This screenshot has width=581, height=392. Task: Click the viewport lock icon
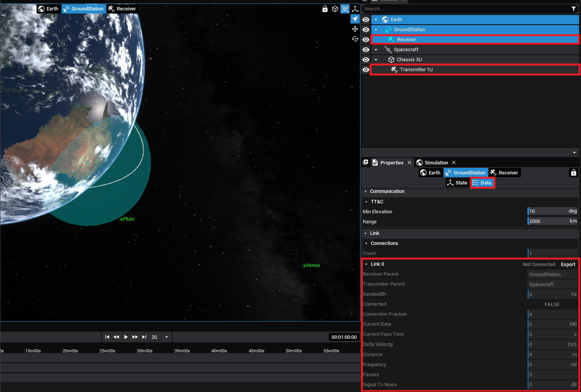(325, 9)
